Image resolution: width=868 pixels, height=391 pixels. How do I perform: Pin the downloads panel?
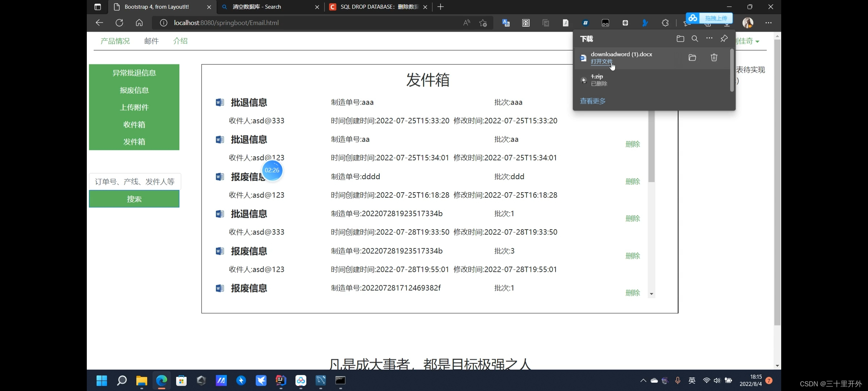[x=724, y=39]
